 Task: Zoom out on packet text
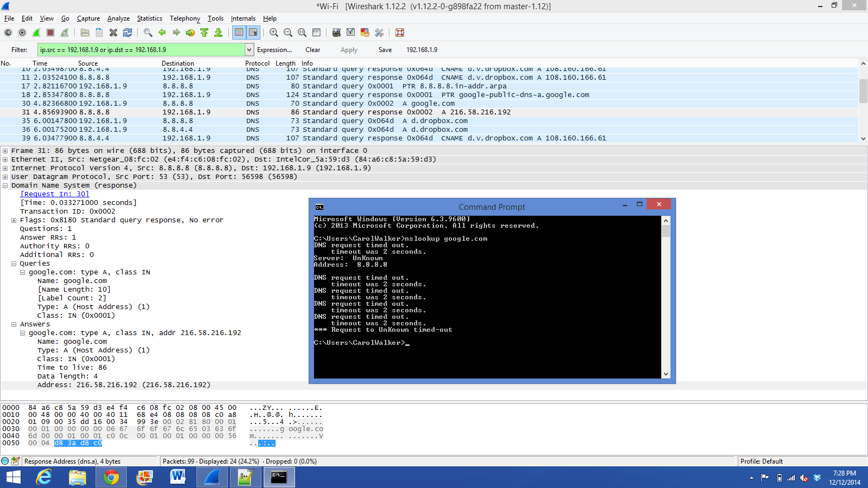pyautogui.click(x=288, y=33)
